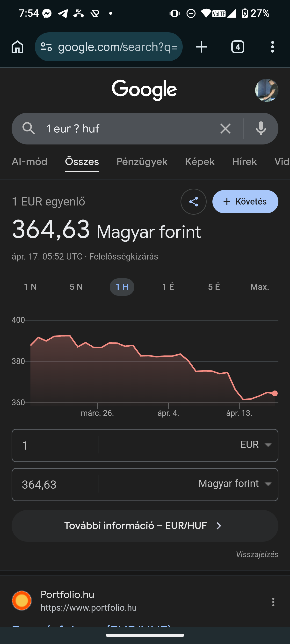
Task: Open the Visszajelzés feedback link
Action: (257, 554)
